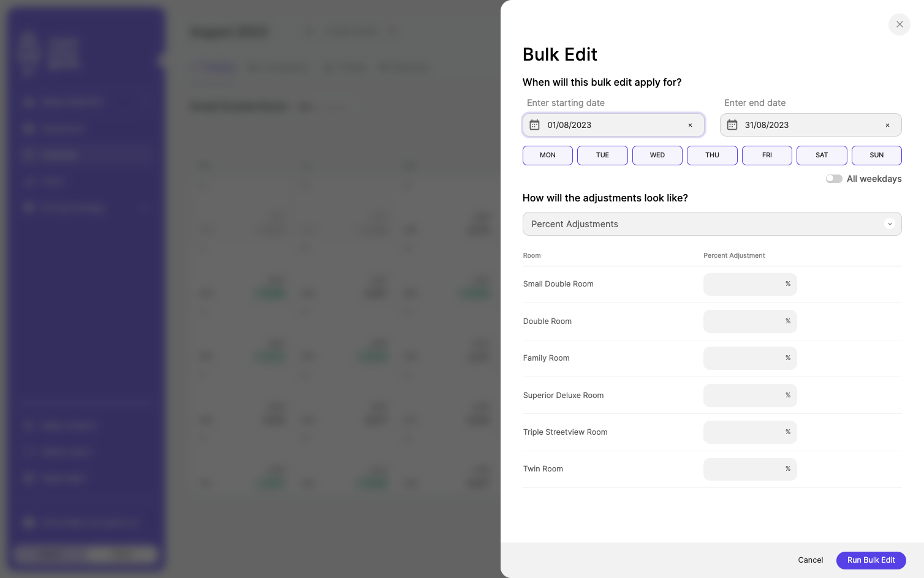Click the 'Percent Adjustment' column header
Viewport: 924px width, 578px height.
(x=734, y=256)
